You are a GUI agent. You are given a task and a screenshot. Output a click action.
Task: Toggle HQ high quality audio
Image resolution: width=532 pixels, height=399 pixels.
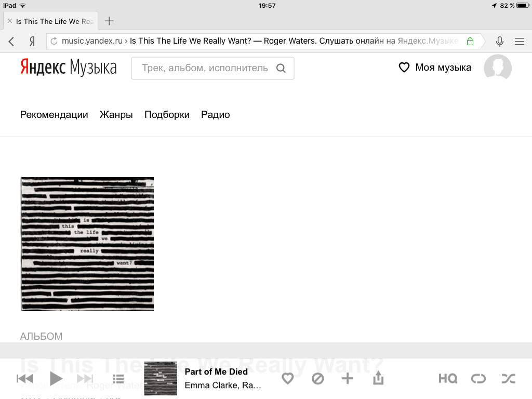click(x=447, y=379)
